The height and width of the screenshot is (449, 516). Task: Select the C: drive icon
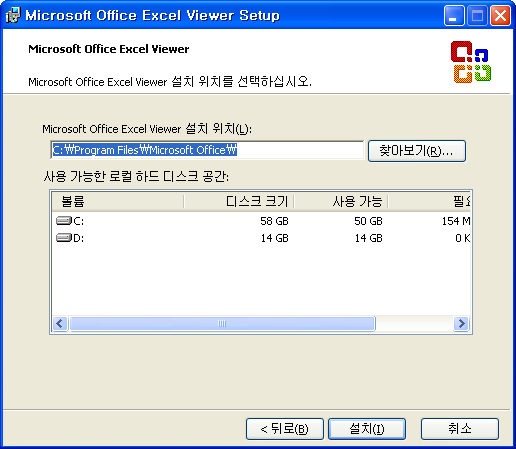(x=64, y=221)
